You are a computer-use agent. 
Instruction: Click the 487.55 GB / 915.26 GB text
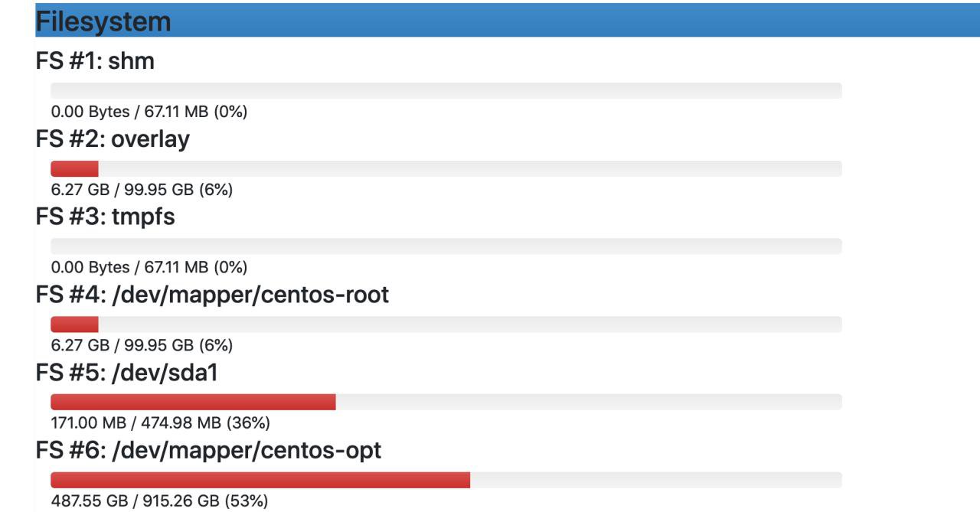(159, 501)
